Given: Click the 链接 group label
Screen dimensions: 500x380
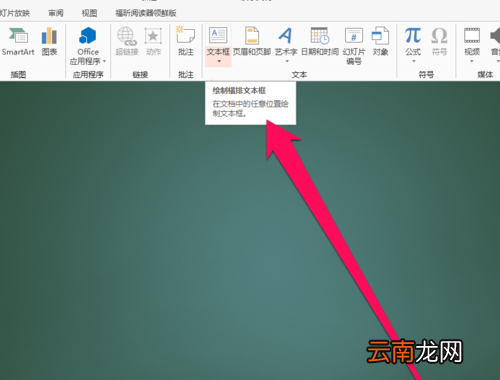Looking at the screenshot, I should pos(140,75).
